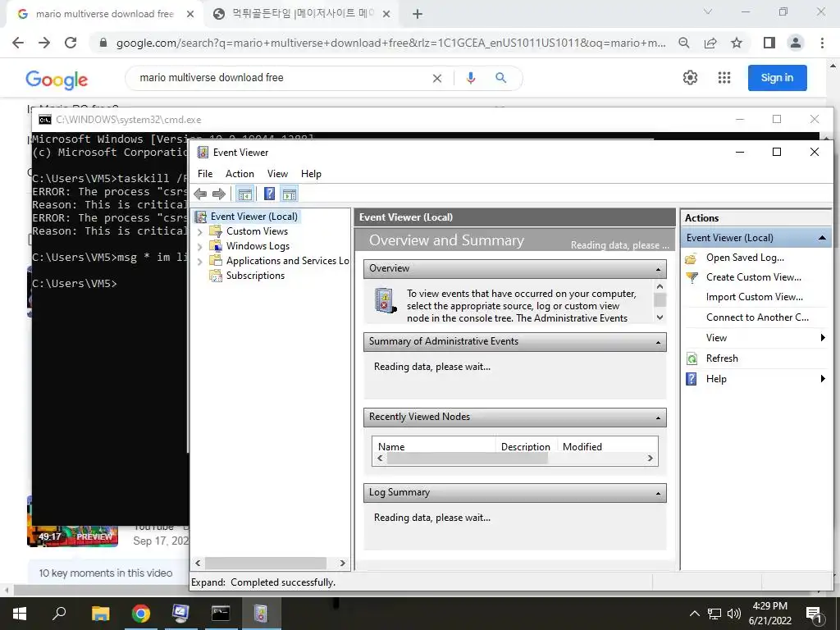Click the Forward arrow in Event Viewer toolbar
This screenshot has height=630, width=840.
coord(218,194)
